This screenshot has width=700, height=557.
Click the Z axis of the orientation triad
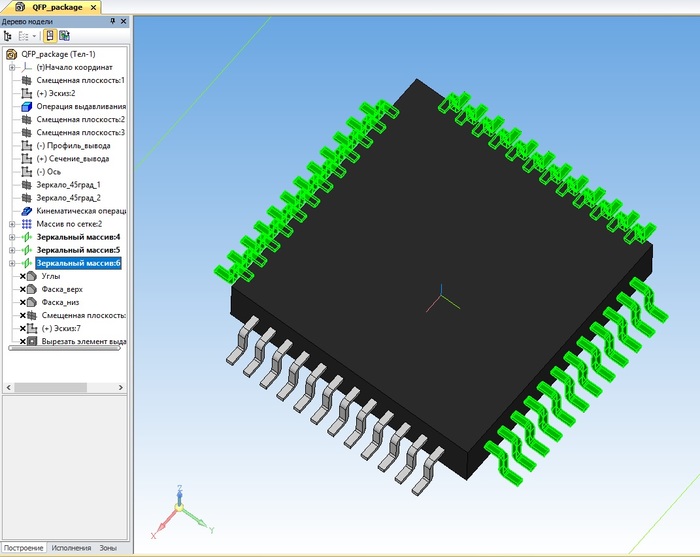177,495
